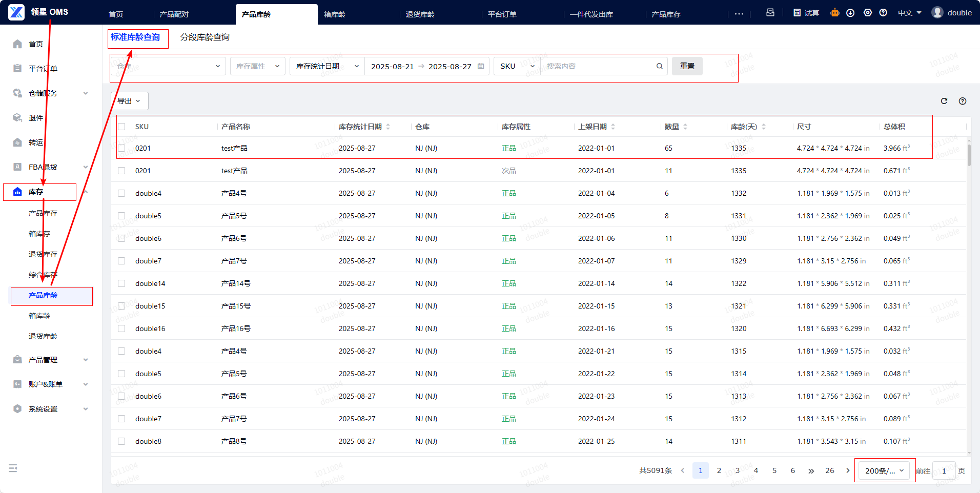
Task: Open the 200条 page size dropdown
Action: (x=884, y=470)
